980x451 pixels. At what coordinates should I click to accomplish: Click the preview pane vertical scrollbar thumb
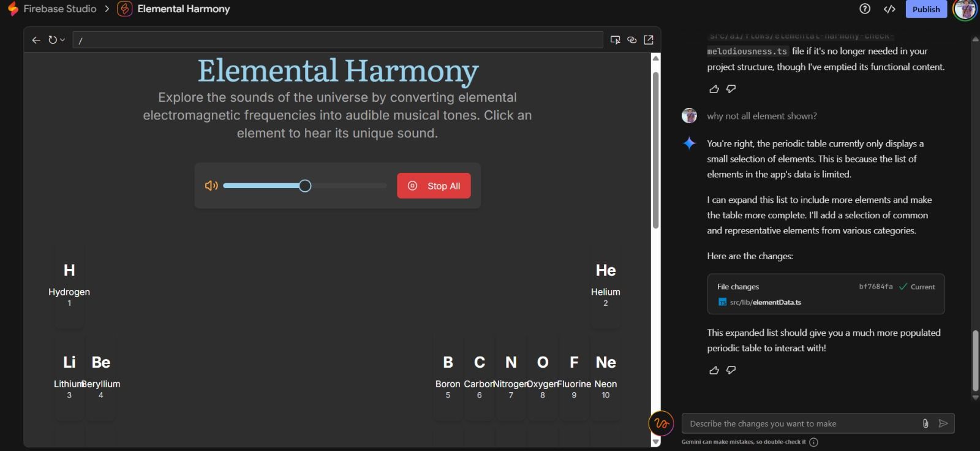point(656,150)
